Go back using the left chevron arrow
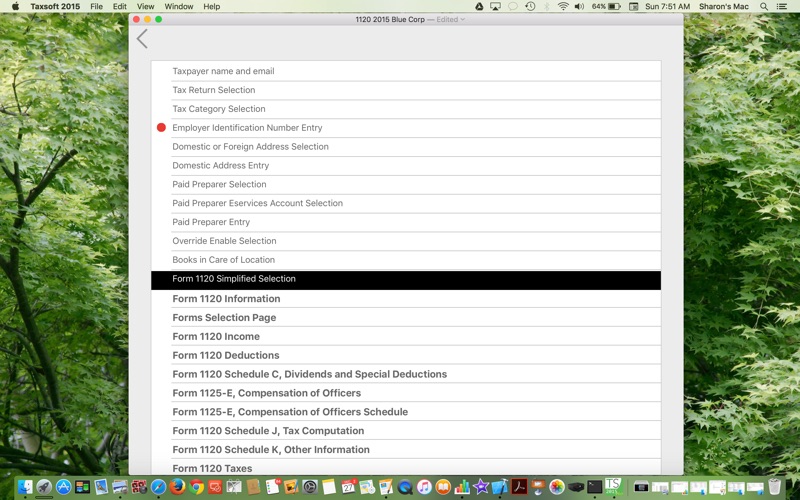 (x=142, y=39)
